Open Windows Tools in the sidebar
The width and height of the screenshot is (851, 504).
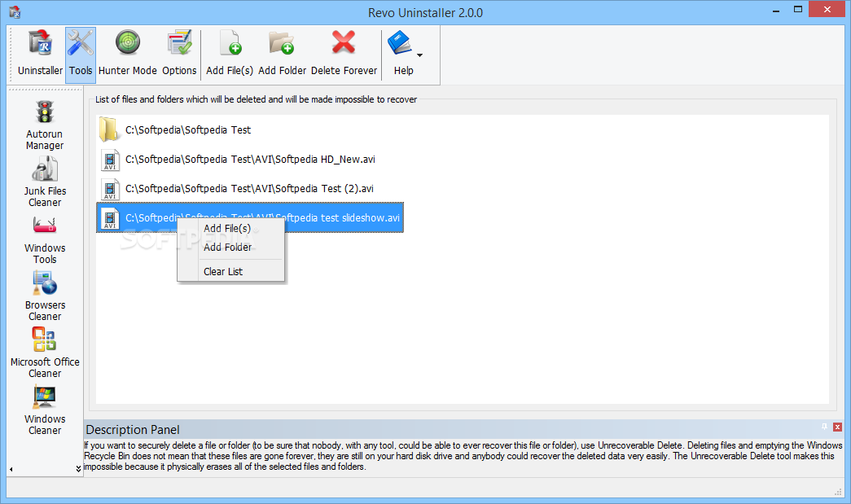tap(45, 239)
